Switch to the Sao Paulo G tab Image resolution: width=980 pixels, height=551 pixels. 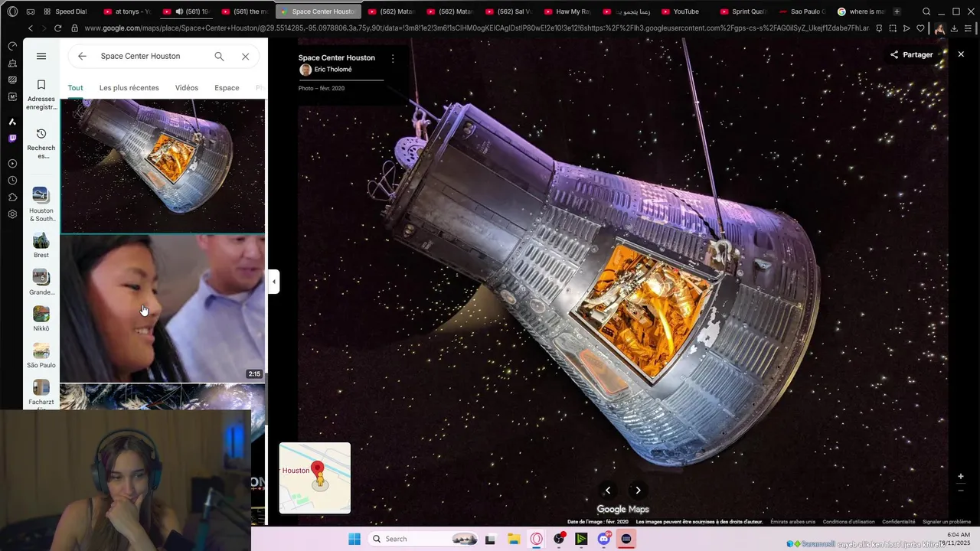[801, 11]
